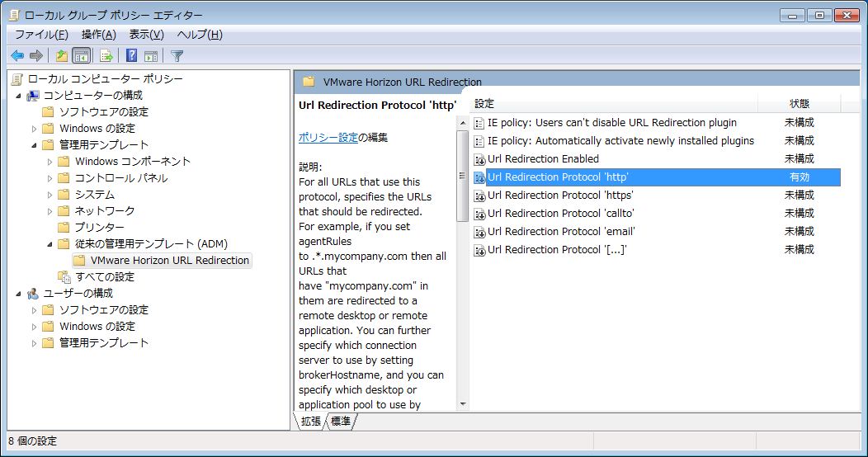The width and height of the screenshot is (868, 457).
Task: Sort by 設定 column header
Action: [x=613, y=103]
